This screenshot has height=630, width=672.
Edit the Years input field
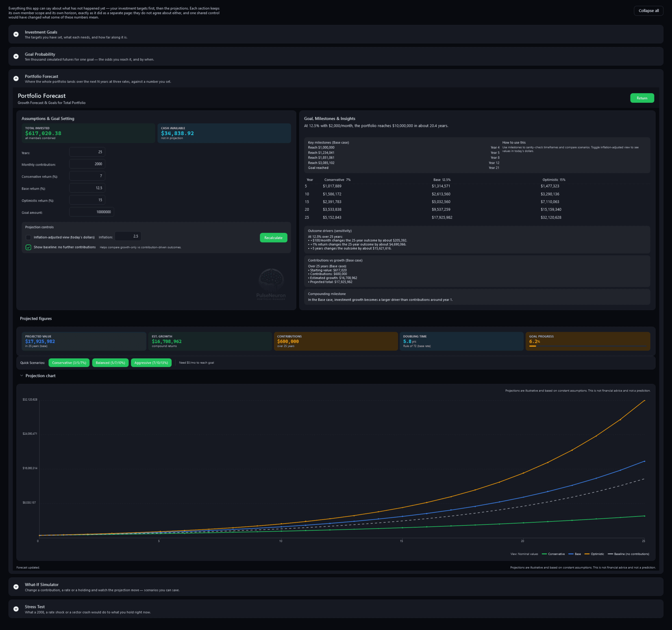pos(87,152)
